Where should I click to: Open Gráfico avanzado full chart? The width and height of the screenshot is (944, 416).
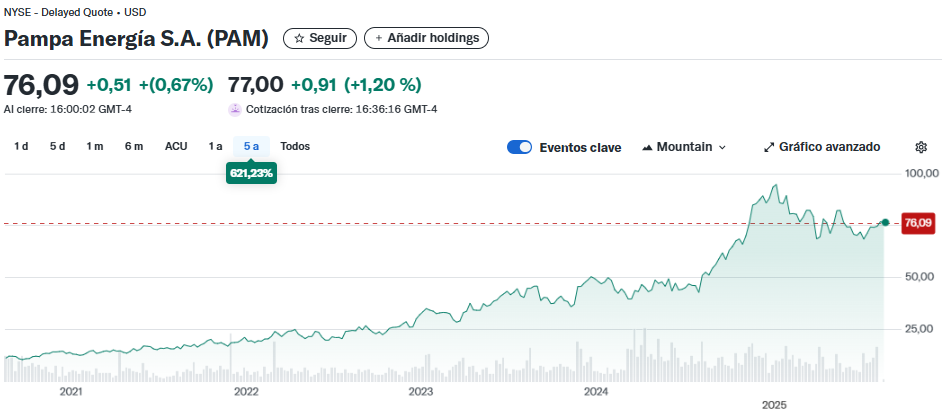tap(822, 147)
